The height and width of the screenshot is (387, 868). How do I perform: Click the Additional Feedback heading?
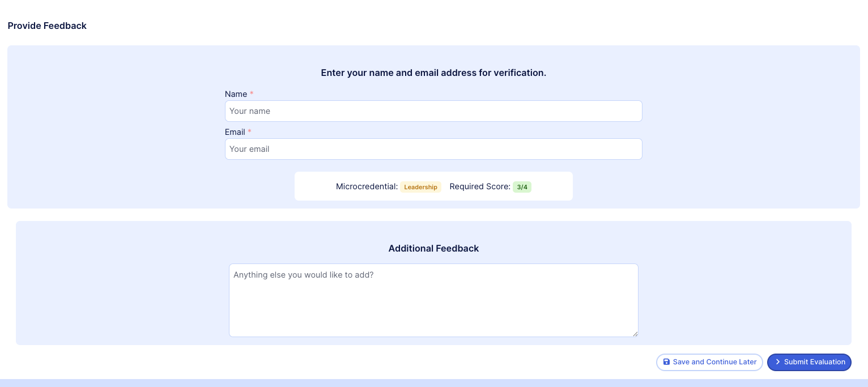point(433,248)
